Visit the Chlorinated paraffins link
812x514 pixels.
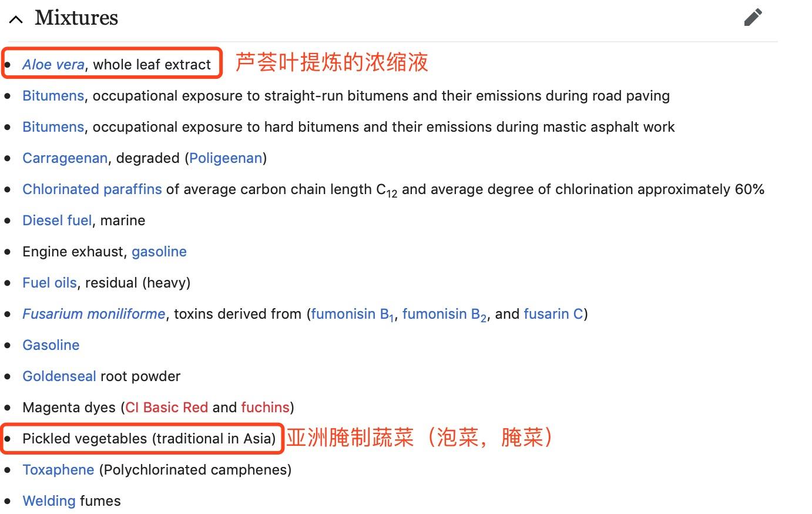(x=92, y=189)
